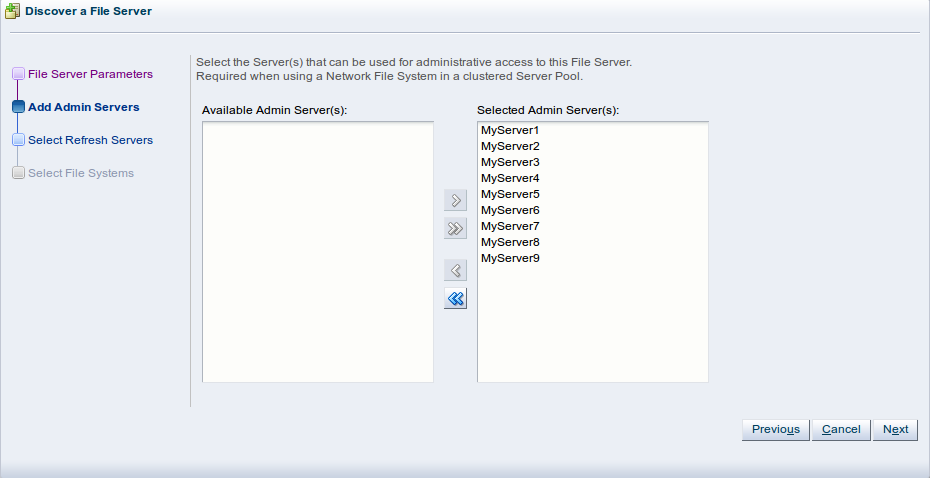Click the move selected right arrow icon
This screenshot has width=930, height=478.
pos(456,200)
